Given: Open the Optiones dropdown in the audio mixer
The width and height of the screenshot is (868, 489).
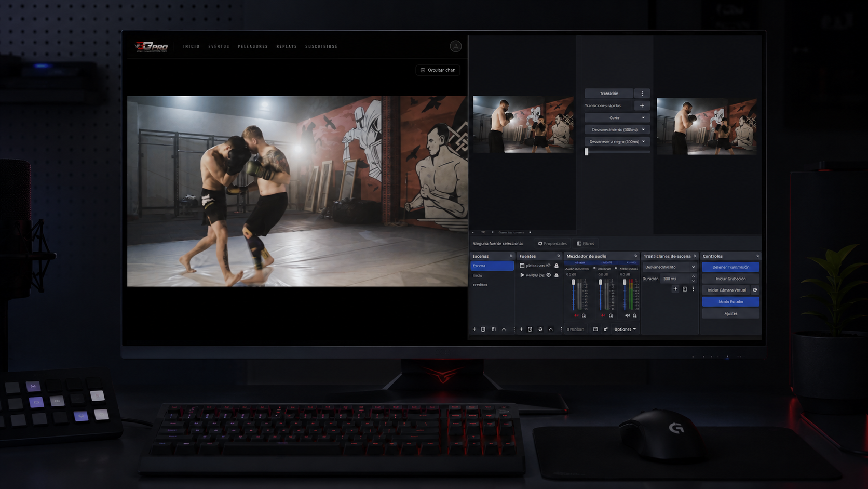Looking at the screenshot, I should coord(625,329).
